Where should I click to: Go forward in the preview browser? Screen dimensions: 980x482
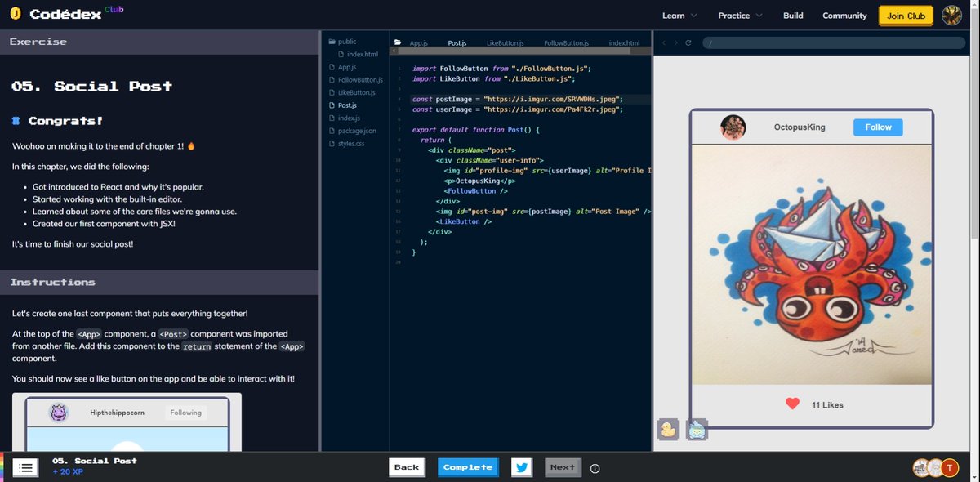(x=675, y=42)
